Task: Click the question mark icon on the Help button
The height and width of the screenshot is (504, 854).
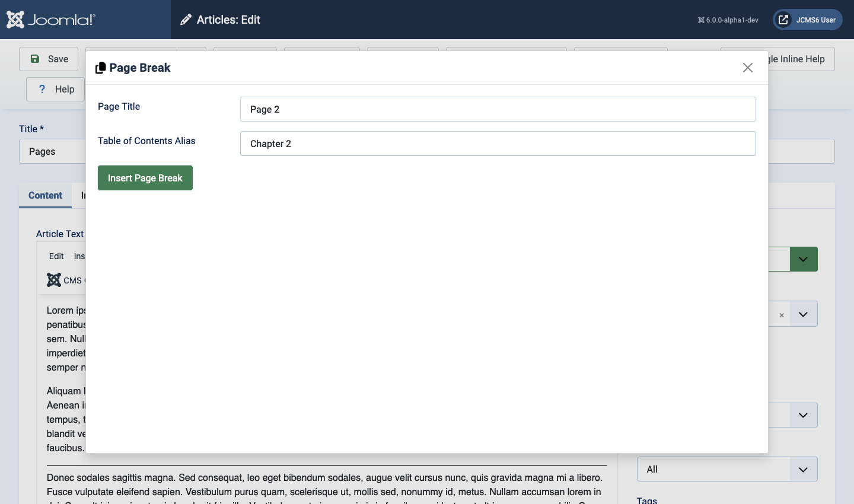Action: pos(42,89)
